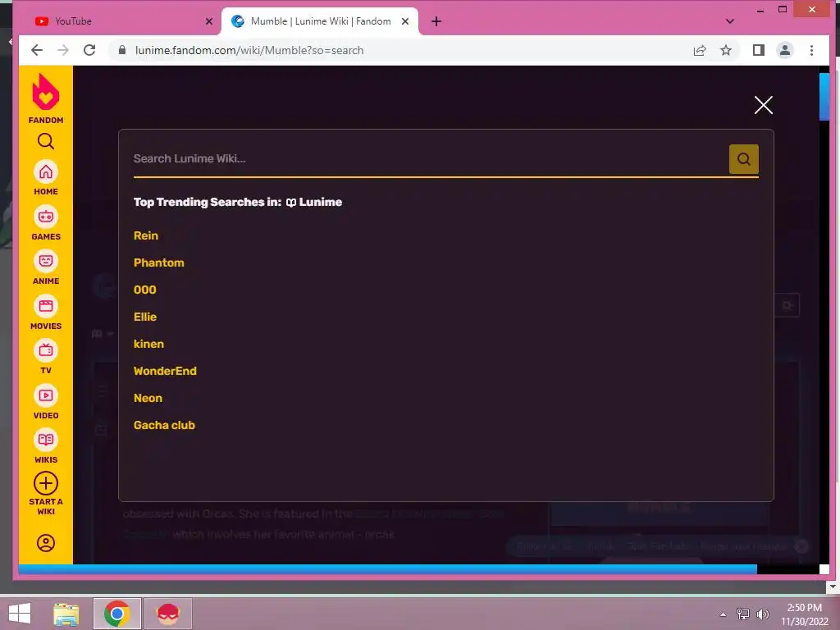The height and width of the screenshot is (630, 840).
Task: Select trending search Rein
Action: pyautogui.click(x=146, y=235)
